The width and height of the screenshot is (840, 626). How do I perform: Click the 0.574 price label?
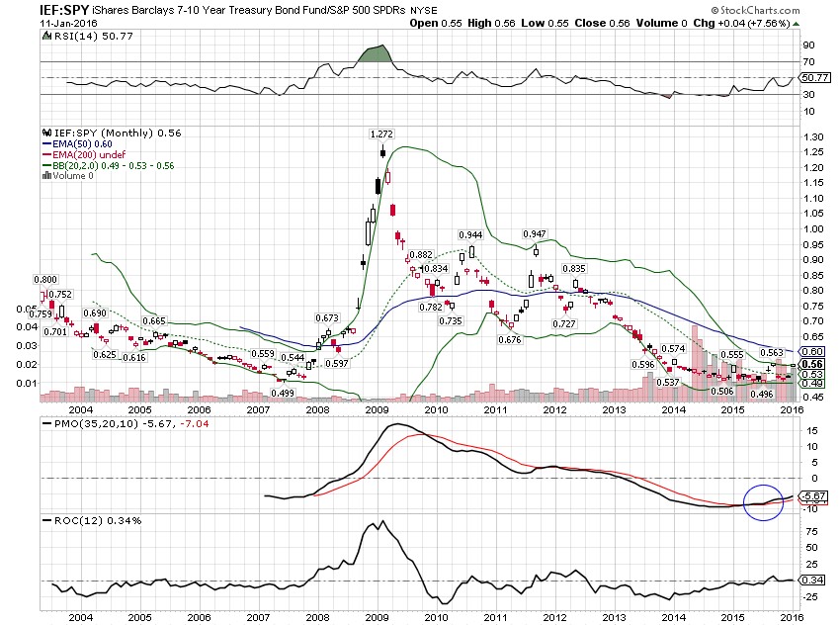pos(673,348)
